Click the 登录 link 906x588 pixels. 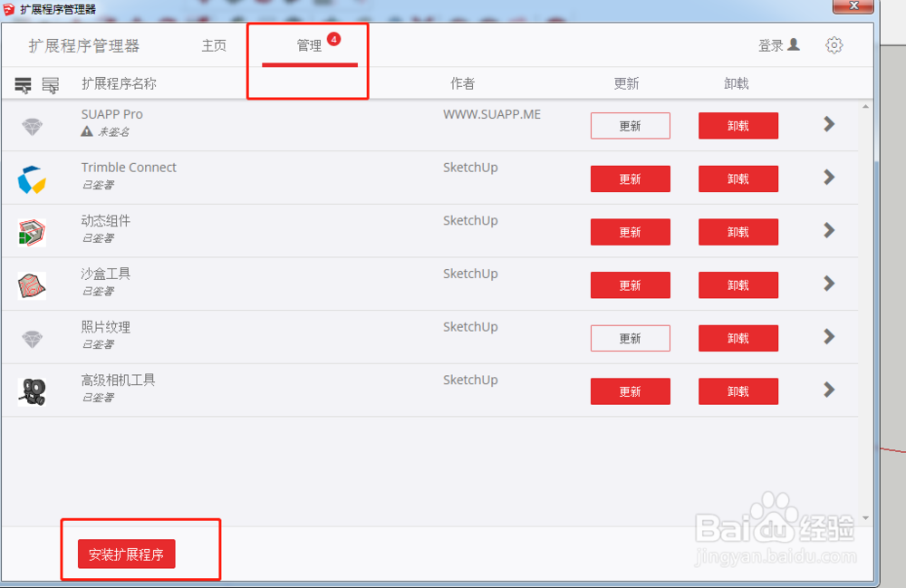pyautogui.click(x=771, y=45)
